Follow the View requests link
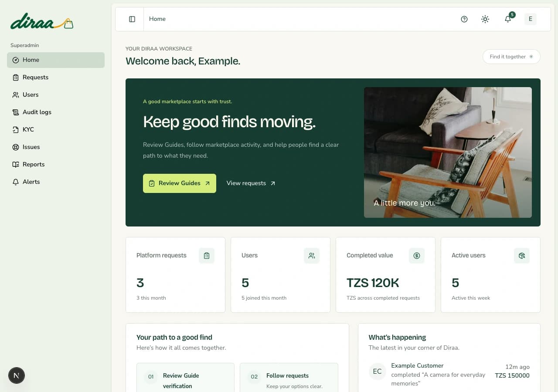The image size is (558, 392). [251, 183]
